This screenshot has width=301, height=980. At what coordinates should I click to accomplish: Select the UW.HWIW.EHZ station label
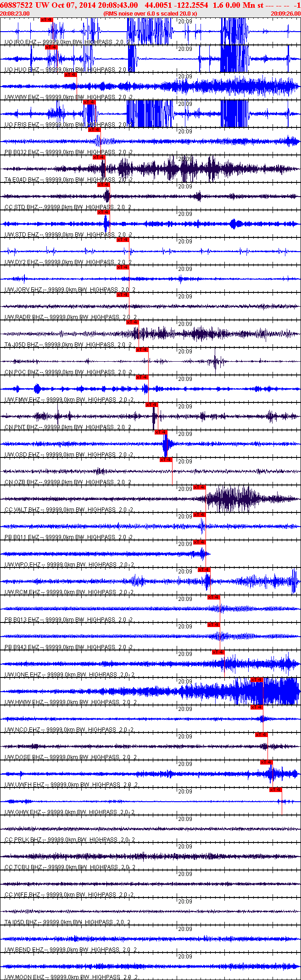(71, 702)
